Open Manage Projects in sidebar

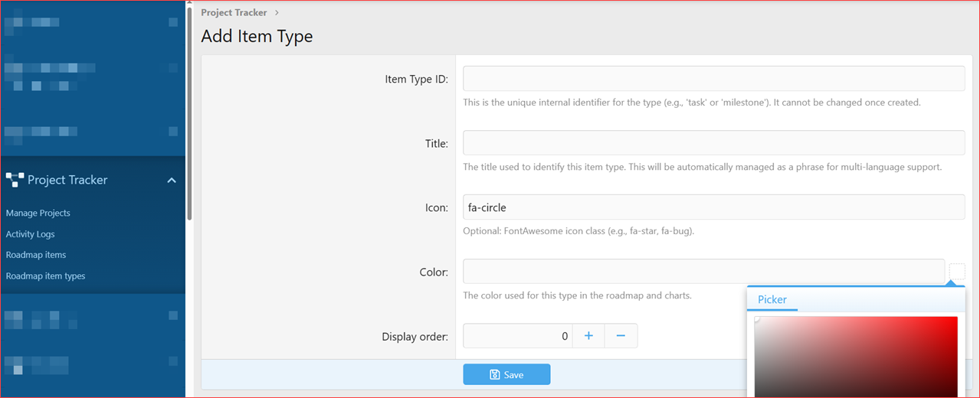click(x=38, y=213)
